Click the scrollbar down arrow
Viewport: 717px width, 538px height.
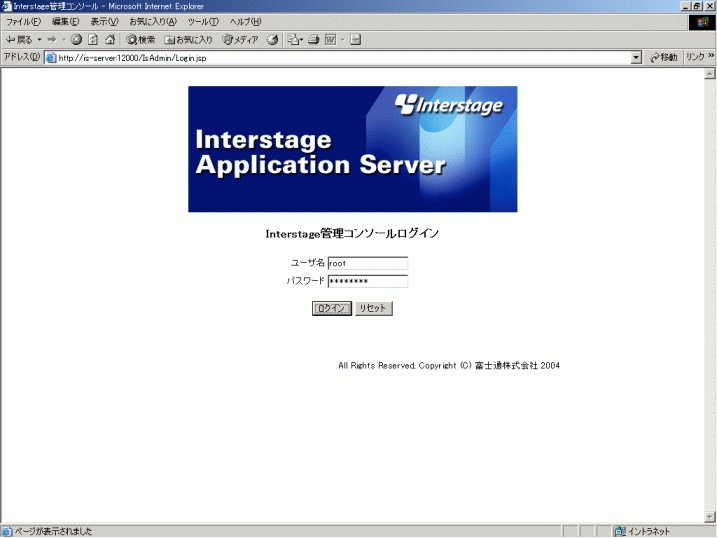(x=710, y=517)
